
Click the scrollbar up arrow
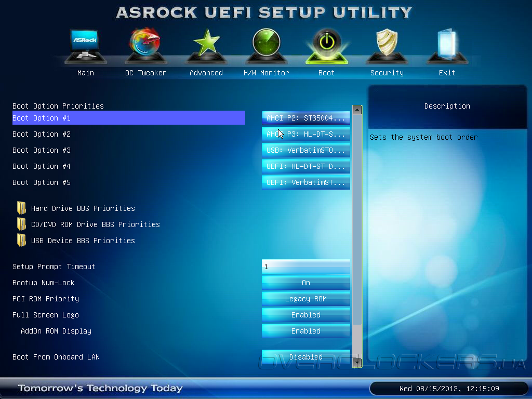[x=357, y=110]
